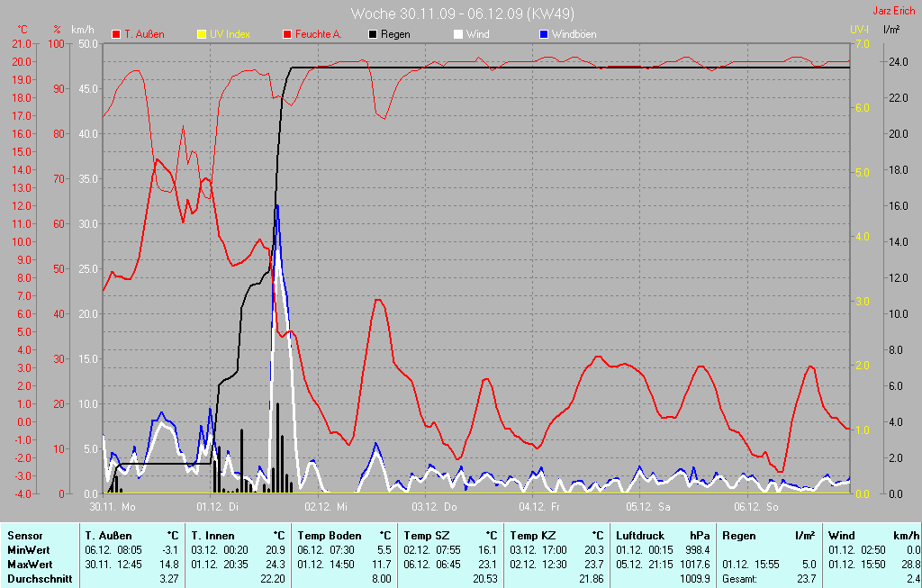
Task: Select the 'Feuchte A.' legend label
Action: coord(318,34)
